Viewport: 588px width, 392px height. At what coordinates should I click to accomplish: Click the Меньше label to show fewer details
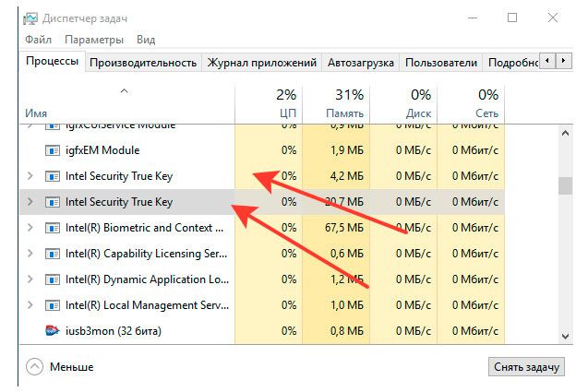coord(72,367)
